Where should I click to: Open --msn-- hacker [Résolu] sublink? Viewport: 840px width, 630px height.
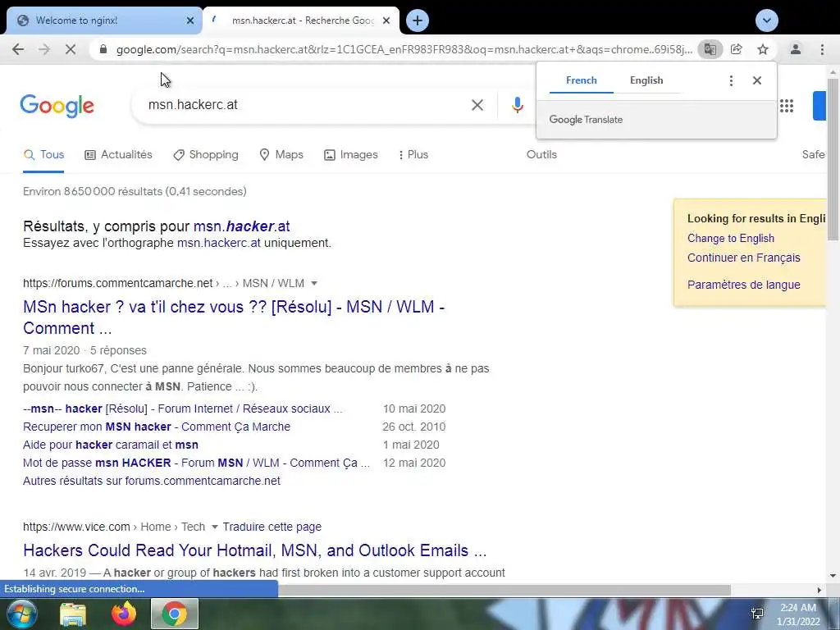(183, 409)
